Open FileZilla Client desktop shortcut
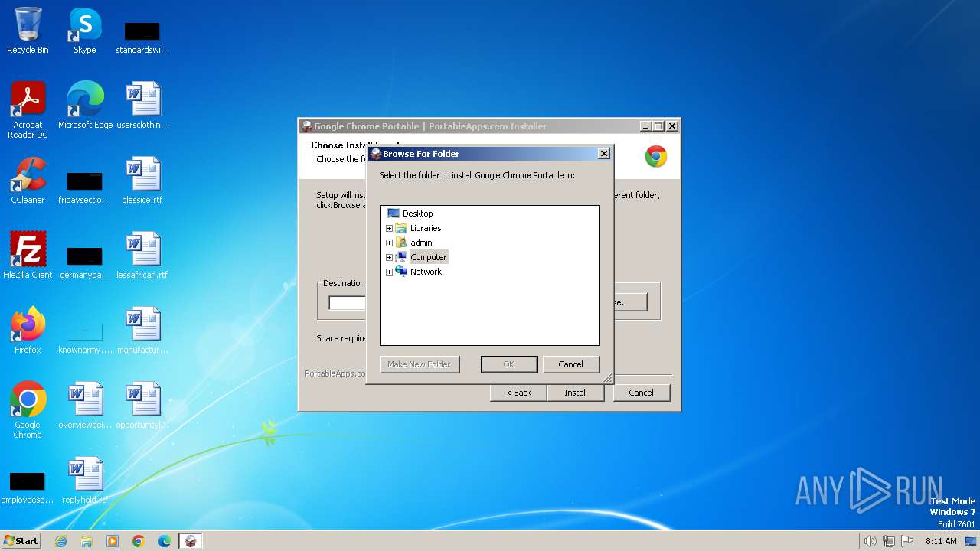The height and width of the screenshot is (551, 980). 28,256
